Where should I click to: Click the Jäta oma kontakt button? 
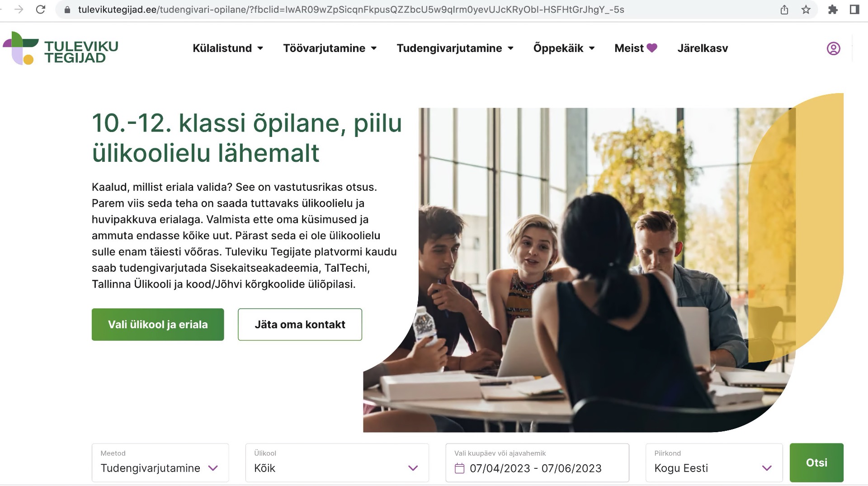tap(300, 325)
